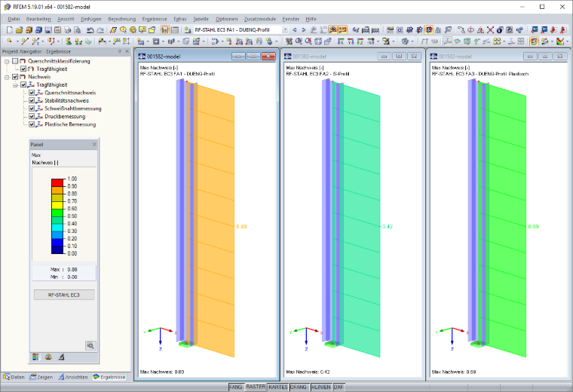Go to the previous load case arrow
The image size is (573, 392).
[x=294, y=30]
